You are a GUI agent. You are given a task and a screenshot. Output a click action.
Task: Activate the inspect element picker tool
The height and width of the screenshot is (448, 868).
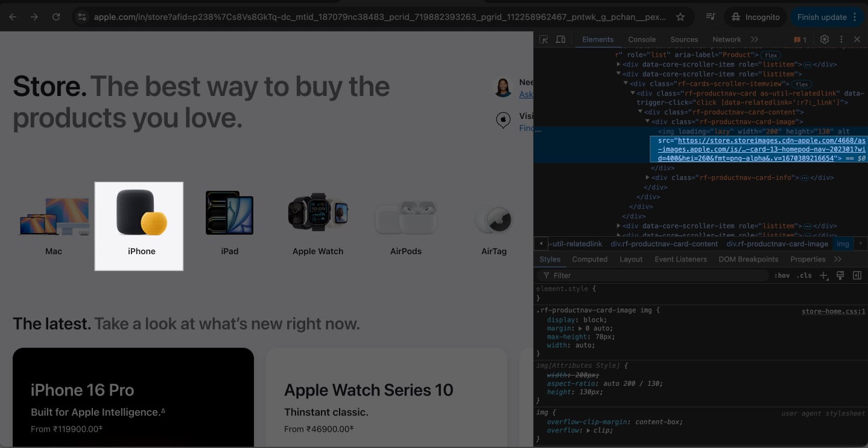pos(543,39)
